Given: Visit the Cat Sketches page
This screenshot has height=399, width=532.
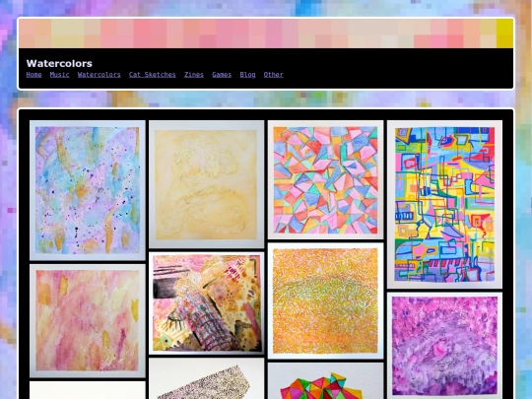Looking at the screenshot, I should pos(153,75).
